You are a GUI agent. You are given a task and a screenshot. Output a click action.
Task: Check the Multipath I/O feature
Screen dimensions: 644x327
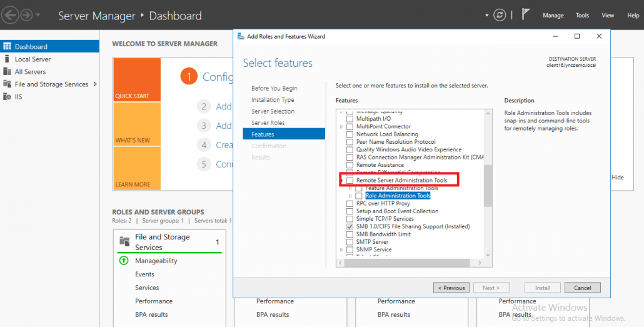(x=350, y=119)
